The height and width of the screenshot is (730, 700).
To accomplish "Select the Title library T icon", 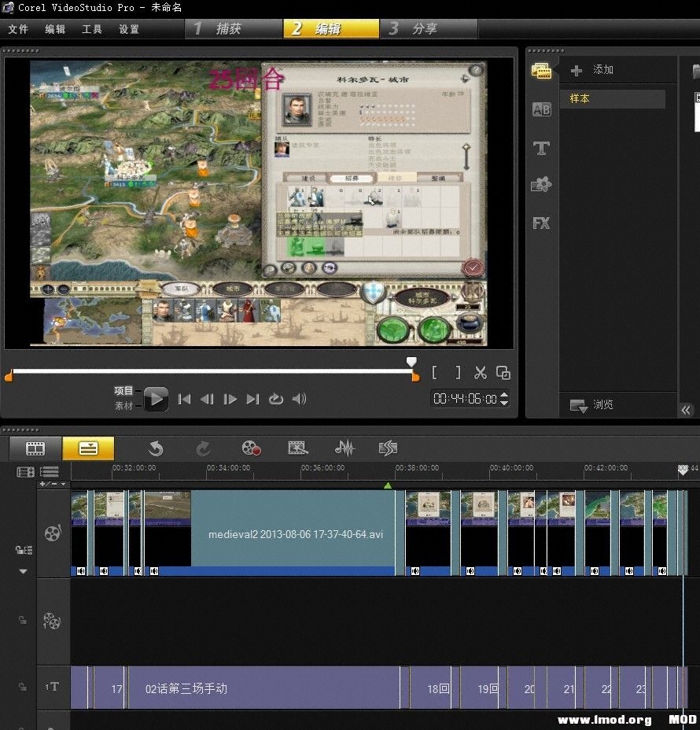I will 541,147.
